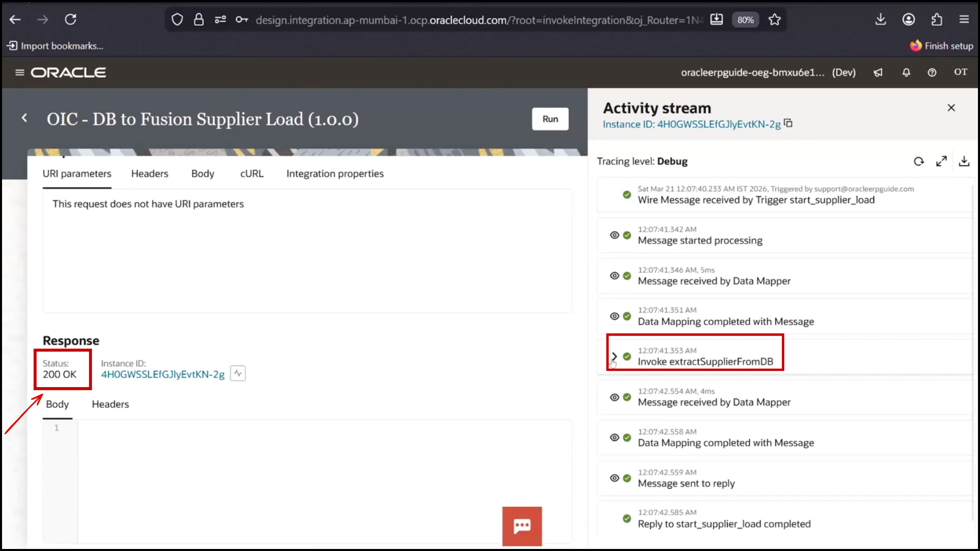Click the Oracle logo
This screenshot has width=980, height=551.
68,72
